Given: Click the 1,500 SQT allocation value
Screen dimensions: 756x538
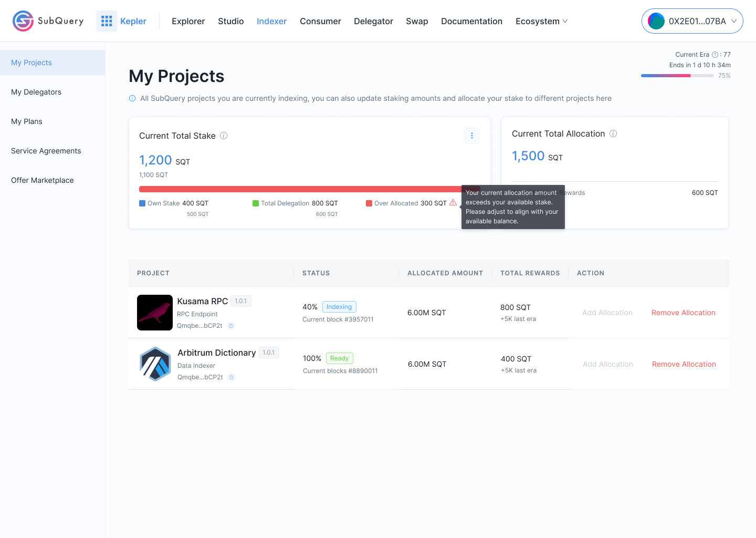Looking at the screenshot, I should pos(537,156).
